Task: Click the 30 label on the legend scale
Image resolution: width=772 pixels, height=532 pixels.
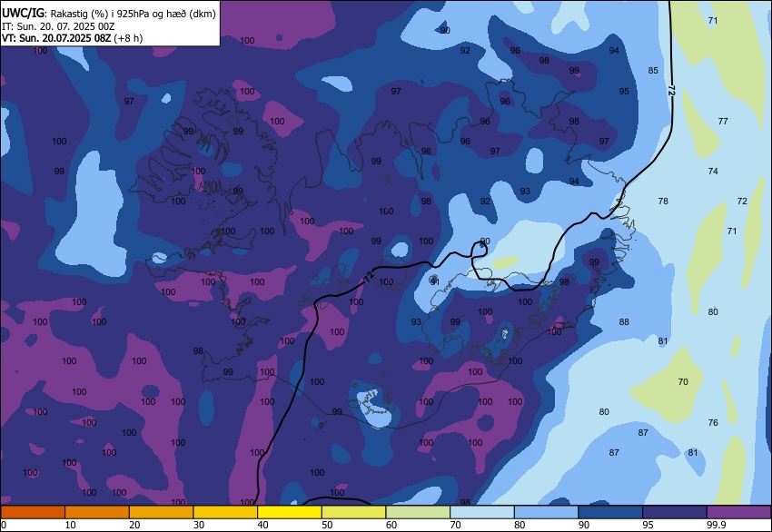Action: pos(198,526)
